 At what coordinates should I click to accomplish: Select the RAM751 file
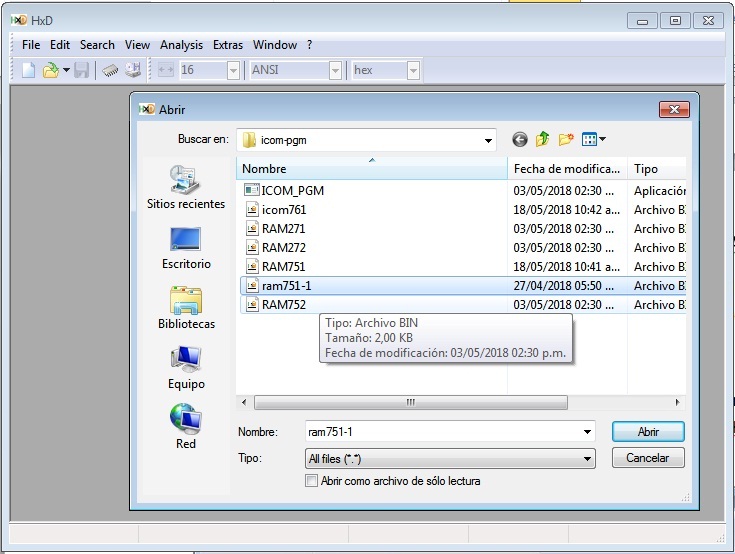point(284,267)
